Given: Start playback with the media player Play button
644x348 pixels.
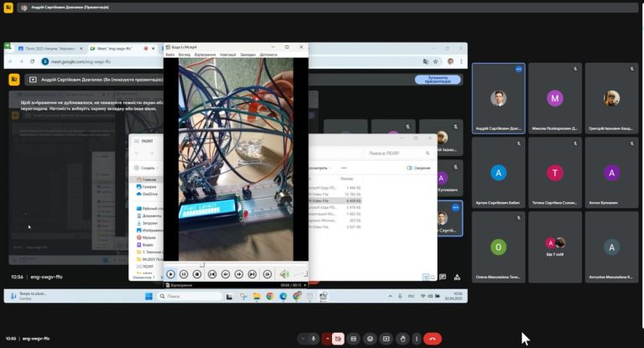Looking at the screenshot, I should [171, 274].
